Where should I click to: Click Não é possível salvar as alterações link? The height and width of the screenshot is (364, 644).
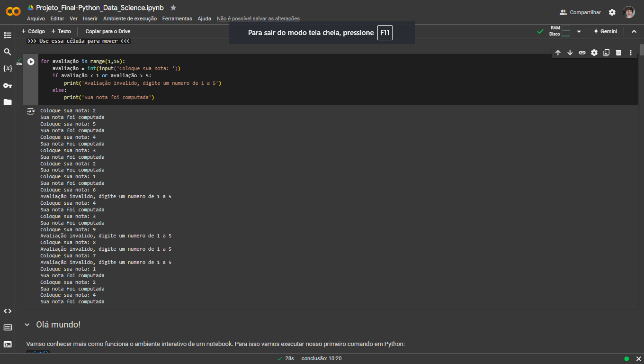[258, 18]
